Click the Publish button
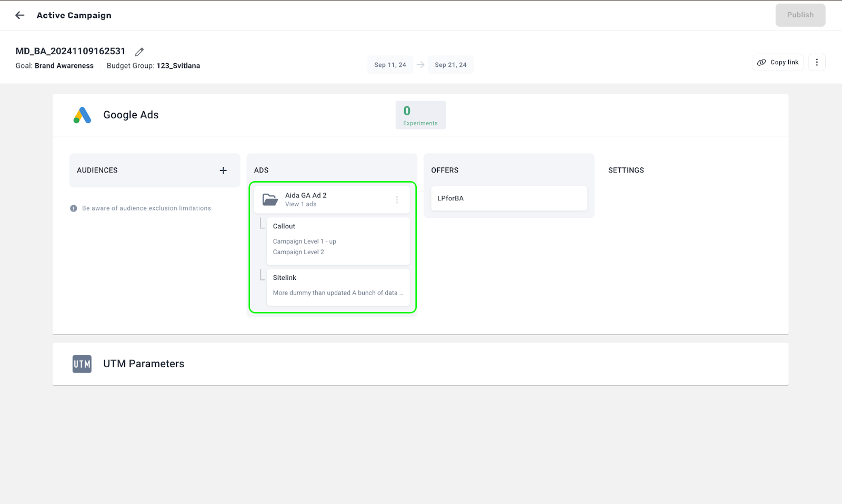842x504 pixels. tap(800, 15)
